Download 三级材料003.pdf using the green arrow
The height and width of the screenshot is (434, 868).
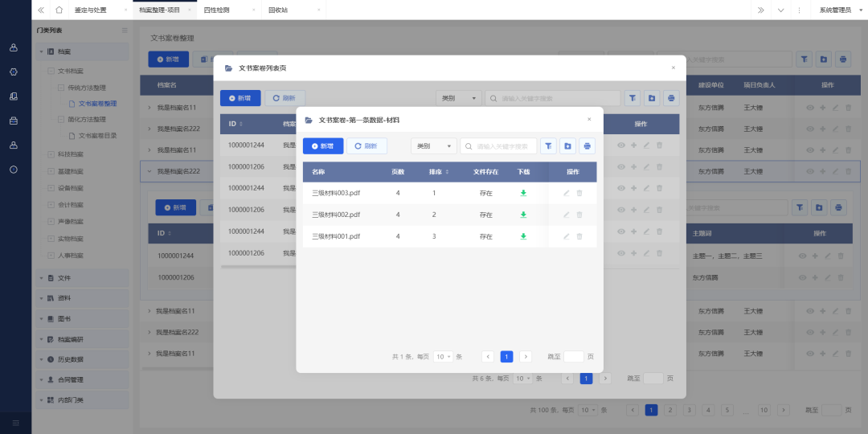coord(523,193)
